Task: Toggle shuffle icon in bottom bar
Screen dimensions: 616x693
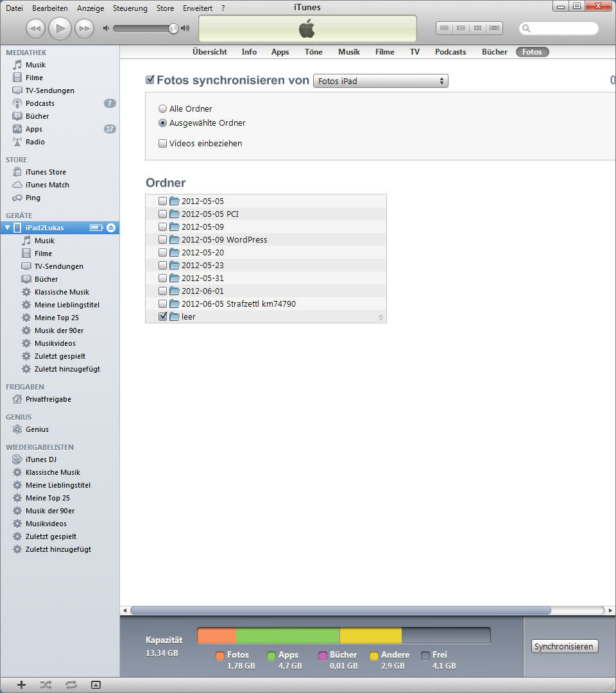Action: point(46,685)
